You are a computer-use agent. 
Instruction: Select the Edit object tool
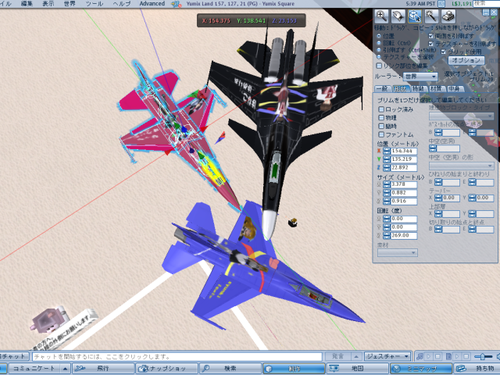point(415,16)
